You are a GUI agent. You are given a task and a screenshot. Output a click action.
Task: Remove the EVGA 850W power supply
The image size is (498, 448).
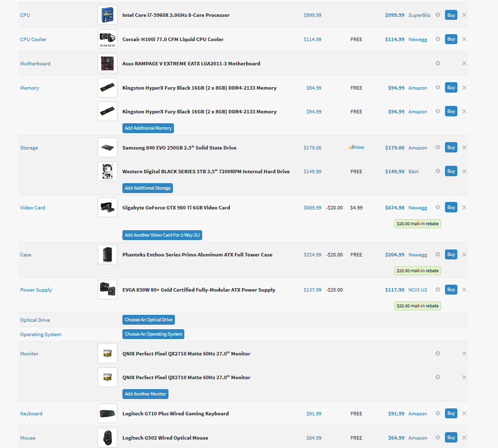pyautogui.click(x=464, y=290)
